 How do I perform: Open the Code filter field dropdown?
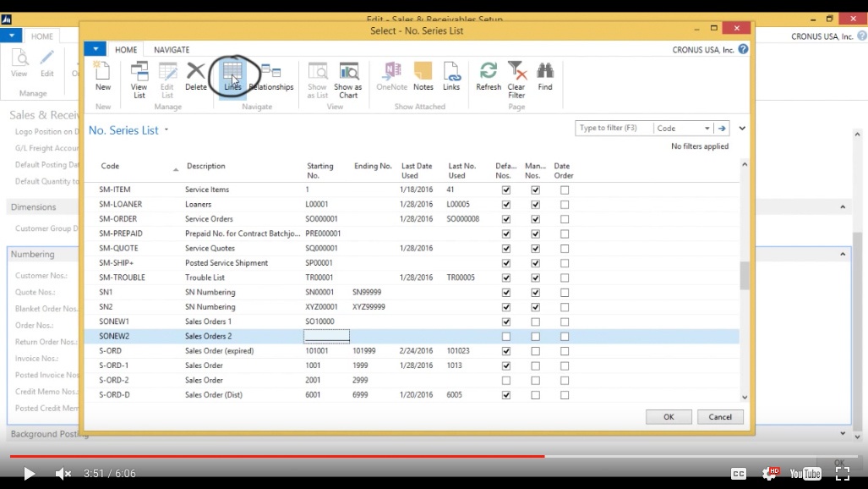(707, 128)
